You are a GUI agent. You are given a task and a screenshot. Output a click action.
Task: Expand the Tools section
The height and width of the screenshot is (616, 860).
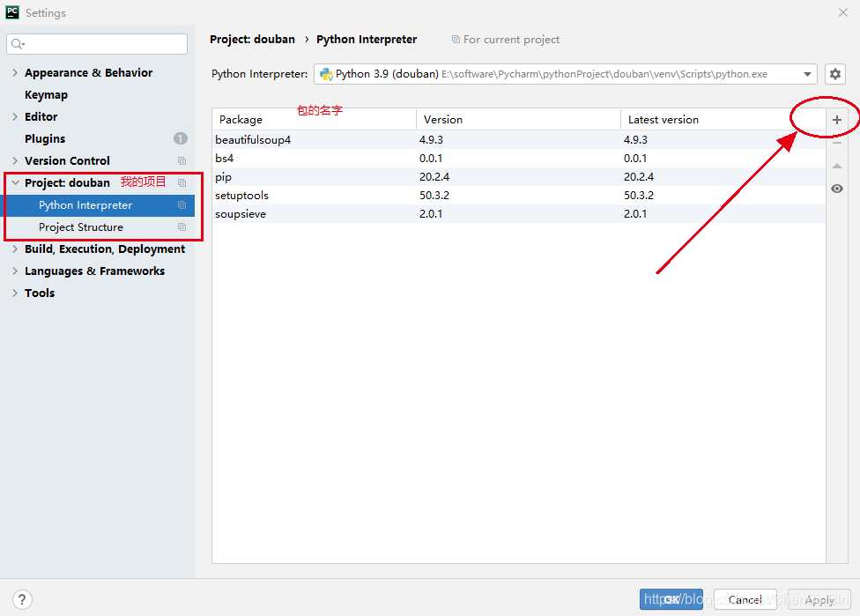pos(15,293)
